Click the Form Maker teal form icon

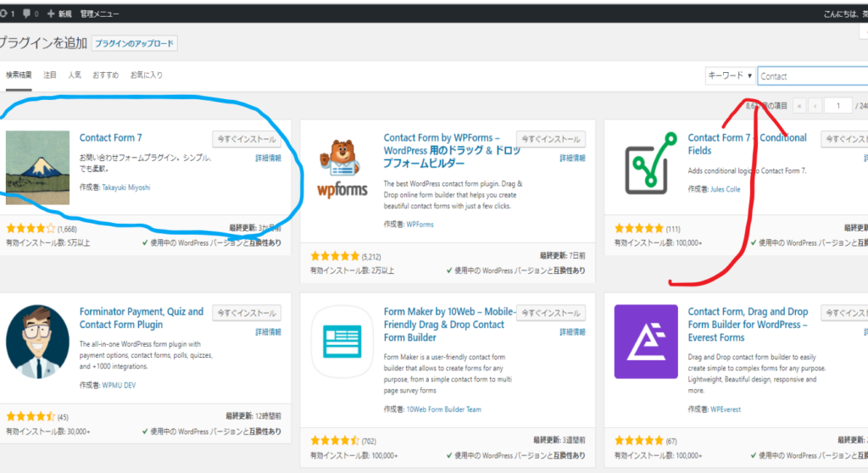[342, 342]
